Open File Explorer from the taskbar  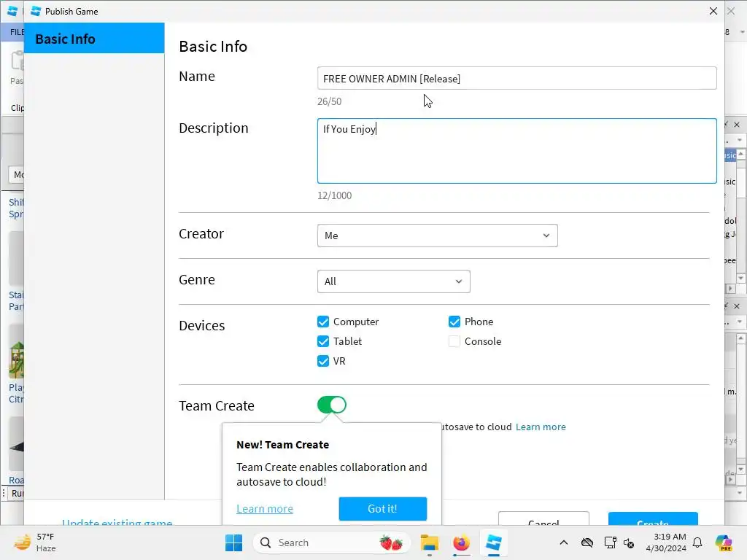point(429,542)
